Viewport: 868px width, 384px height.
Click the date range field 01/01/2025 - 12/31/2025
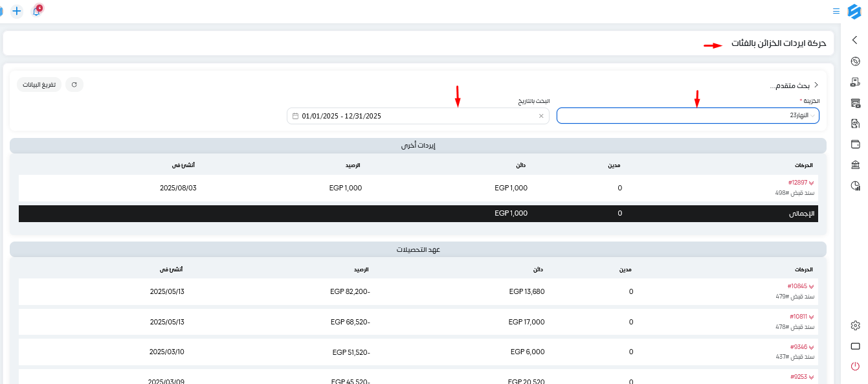tap(418, 116)
